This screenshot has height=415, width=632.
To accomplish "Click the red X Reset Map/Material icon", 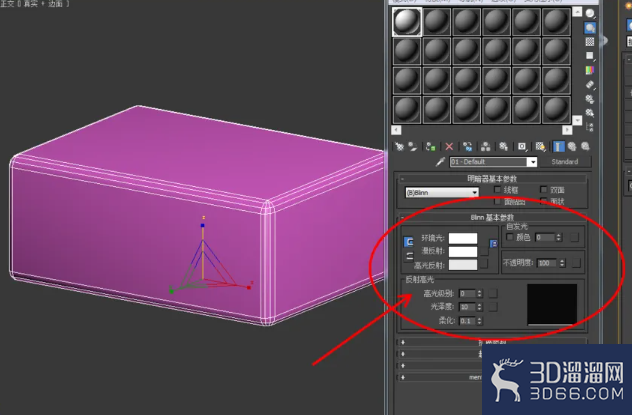I will [x=449, y=147].
